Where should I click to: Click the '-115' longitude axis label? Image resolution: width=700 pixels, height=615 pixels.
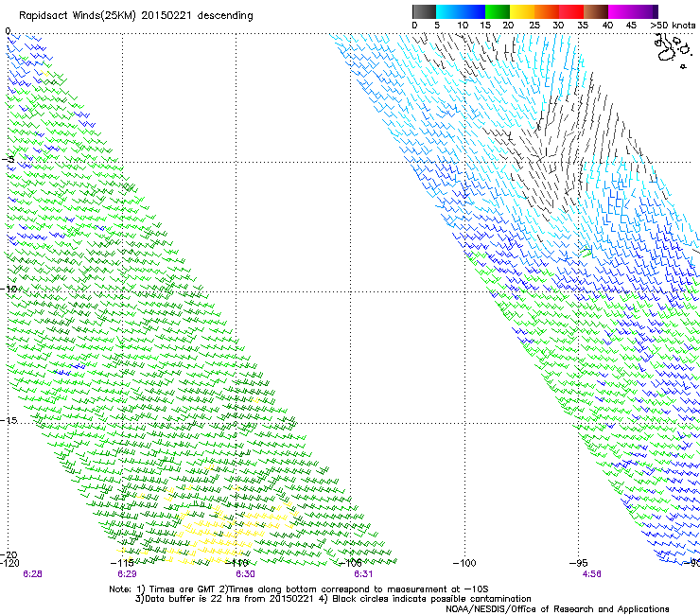[x=122, y=563]
